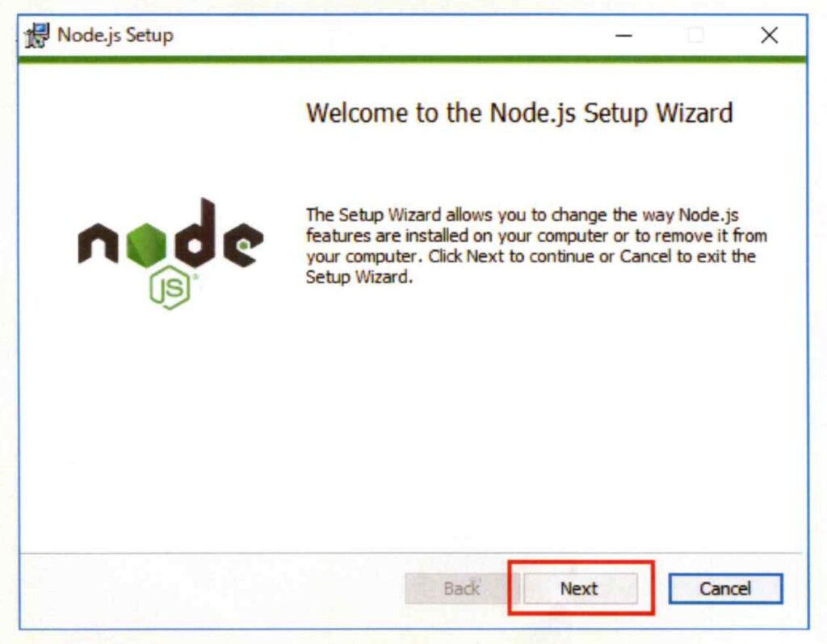Click the dark letter n of the logo
Viewport: 827px width, 644px height.
(x=98, y=244)
